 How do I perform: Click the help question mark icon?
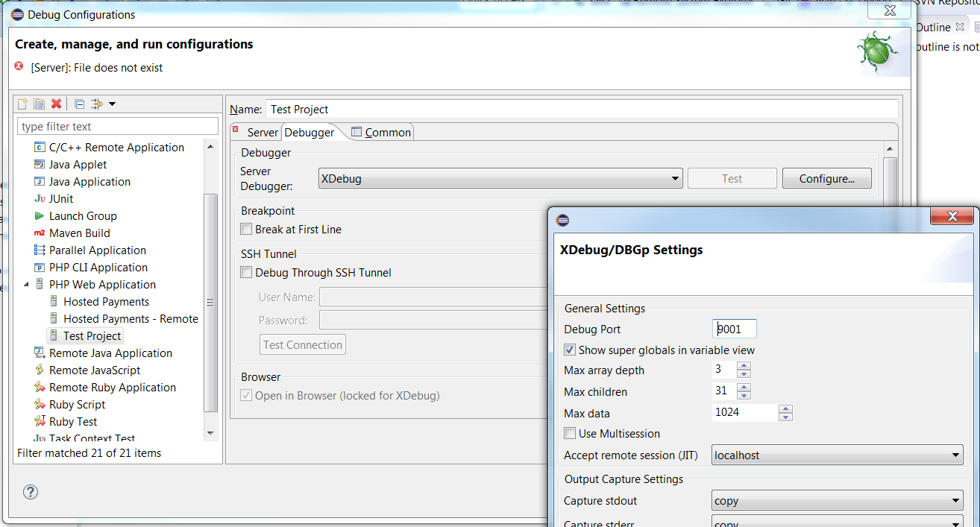(31, 491)
